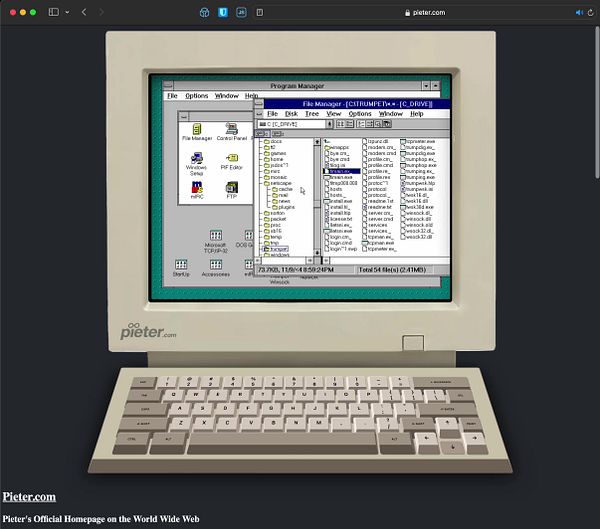Open Program Manager's Options menu
Viewport: 600px width, 529px height.
point(197,96)
